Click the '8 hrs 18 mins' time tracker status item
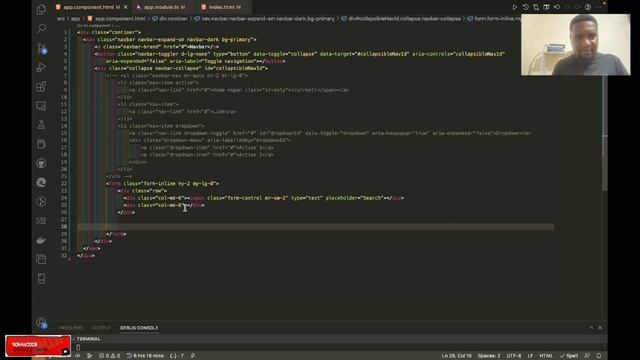This screenshot has width=640, height=360. pos(145,356)
